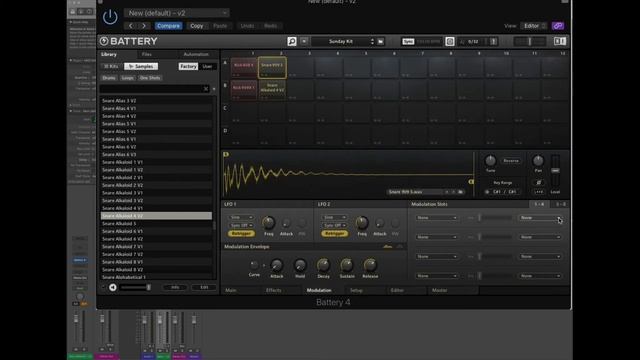This screenshot has height=360, width=640.
Task: Click the Battery logo
Action: [x=129, y=41]
